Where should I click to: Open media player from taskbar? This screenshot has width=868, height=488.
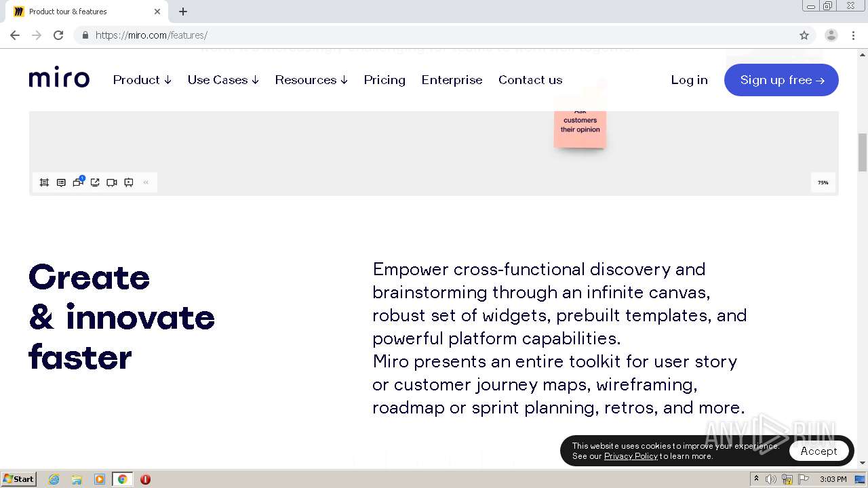coord(100,479)
